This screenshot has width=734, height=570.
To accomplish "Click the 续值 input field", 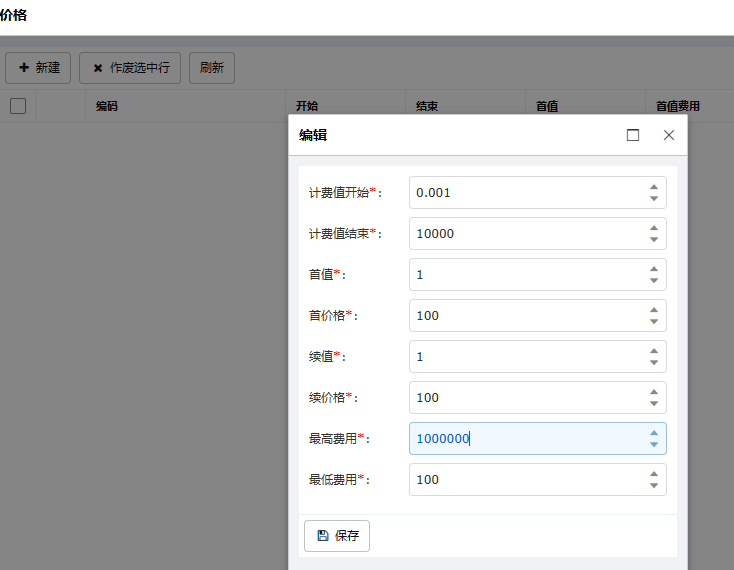I will (537, 357).
